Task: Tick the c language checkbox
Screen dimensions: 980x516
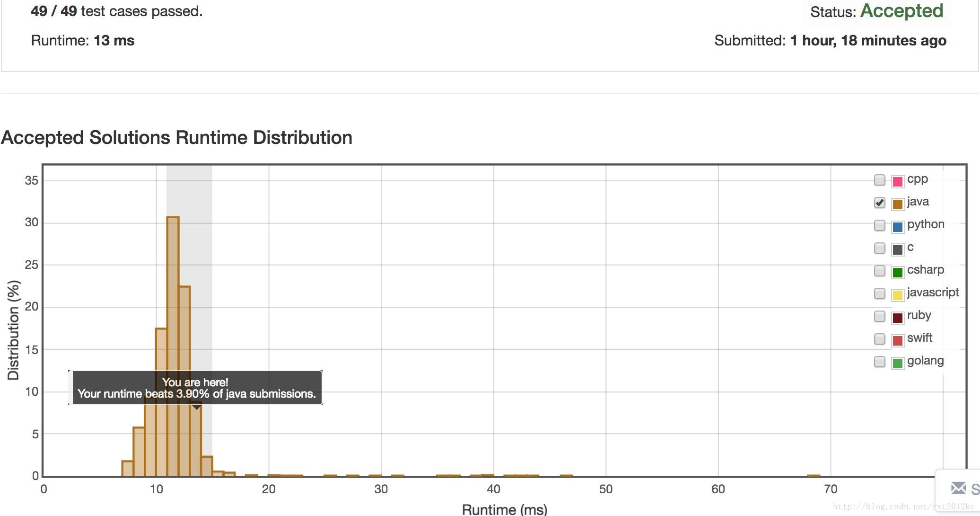Action: click(879, 248)
